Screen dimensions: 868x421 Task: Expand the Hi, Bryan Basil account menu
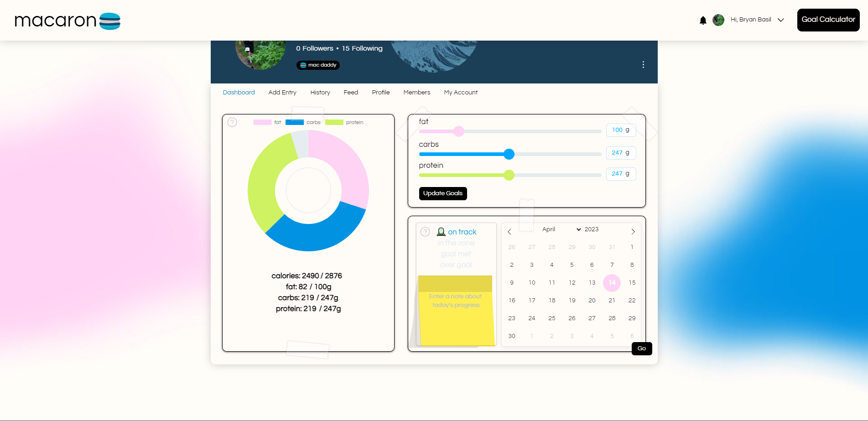tap(757, 20)
